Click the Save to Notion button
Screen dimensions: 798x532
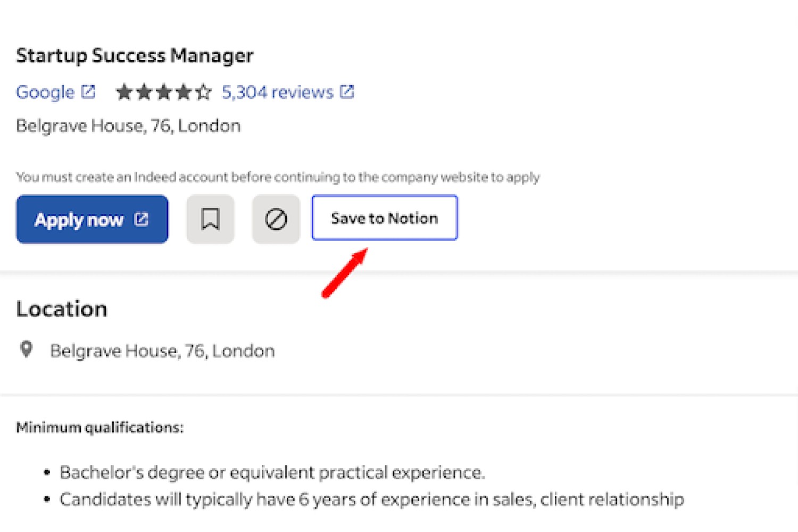[385, 218]
